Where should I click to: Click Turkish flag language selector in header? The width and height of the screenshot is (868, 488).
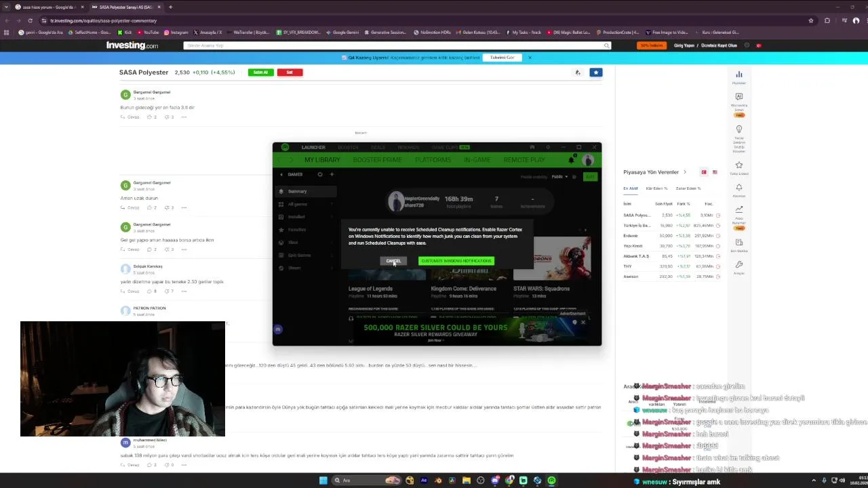(x=759, y=45)
